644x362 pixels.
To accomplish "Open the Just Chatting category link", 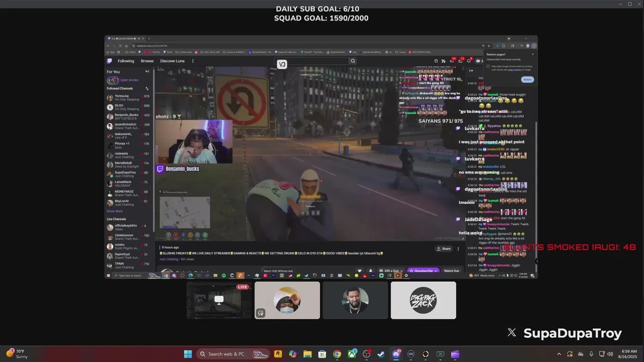I will tap(169, 259).
